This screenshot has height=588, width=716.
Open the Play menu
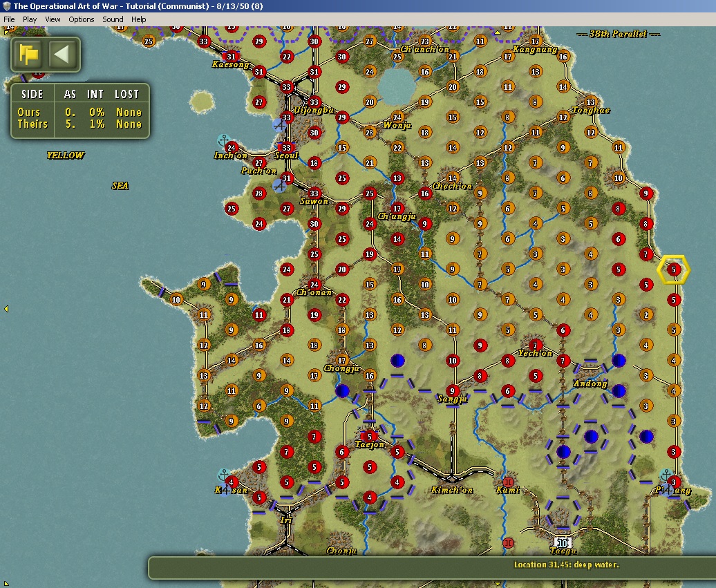point(30,19)
